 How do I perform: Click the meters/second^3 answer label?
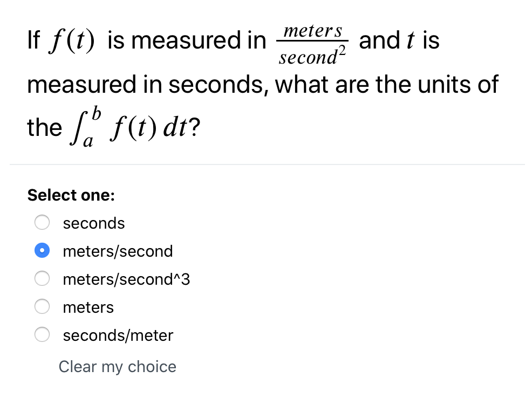click(126, 279)
